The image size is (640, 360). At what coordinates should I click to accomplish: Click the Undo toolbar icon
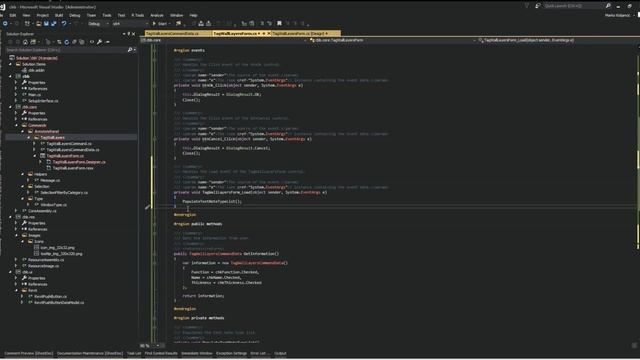pyautogui.click(x=64, y=24)
